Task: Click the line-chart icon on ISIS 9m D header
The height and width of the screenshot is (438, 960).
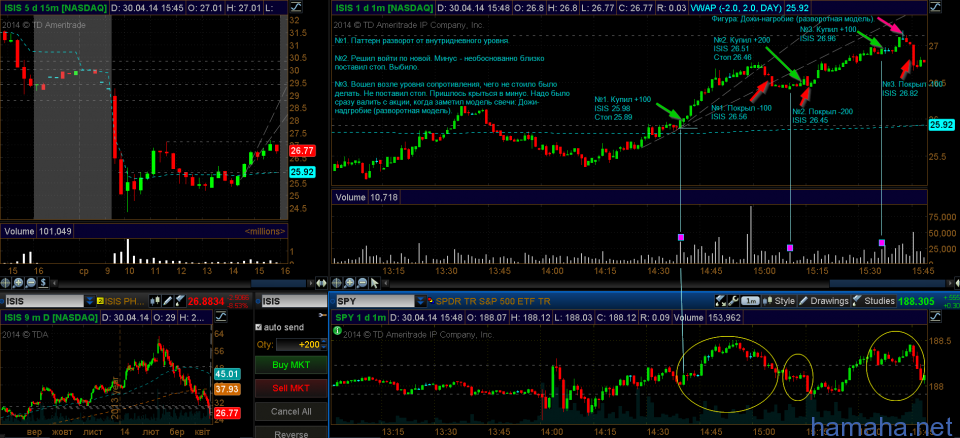Action: pos(221,317)
